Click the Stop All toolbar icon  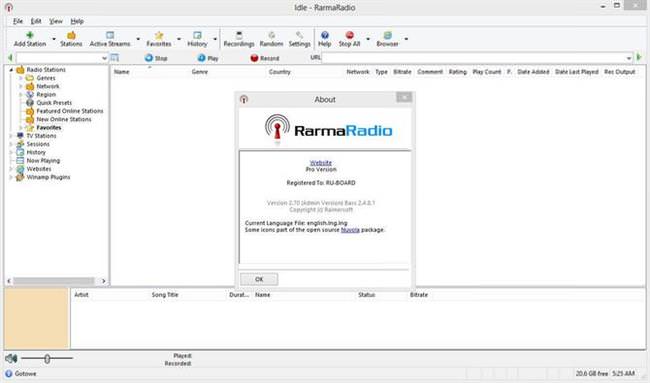point(349,35)
